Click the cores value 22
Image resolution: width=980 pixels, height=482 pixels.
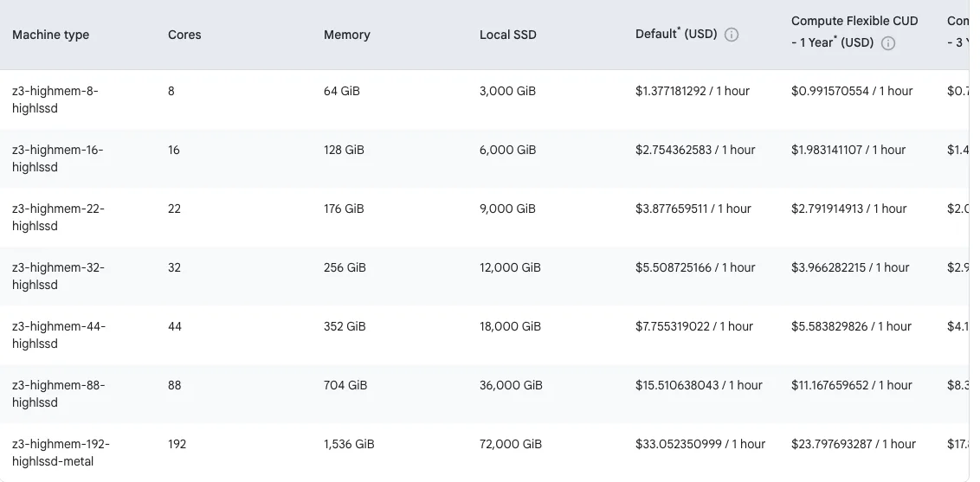pos(174,209)
